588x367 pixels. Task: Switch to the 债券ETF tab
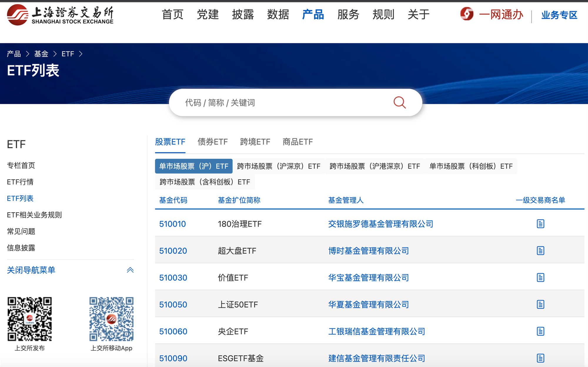(x=213, y=142)
